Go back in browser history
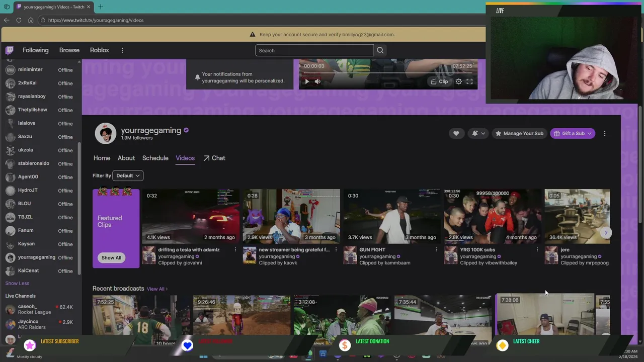644x362 pixels. point(7,20)
